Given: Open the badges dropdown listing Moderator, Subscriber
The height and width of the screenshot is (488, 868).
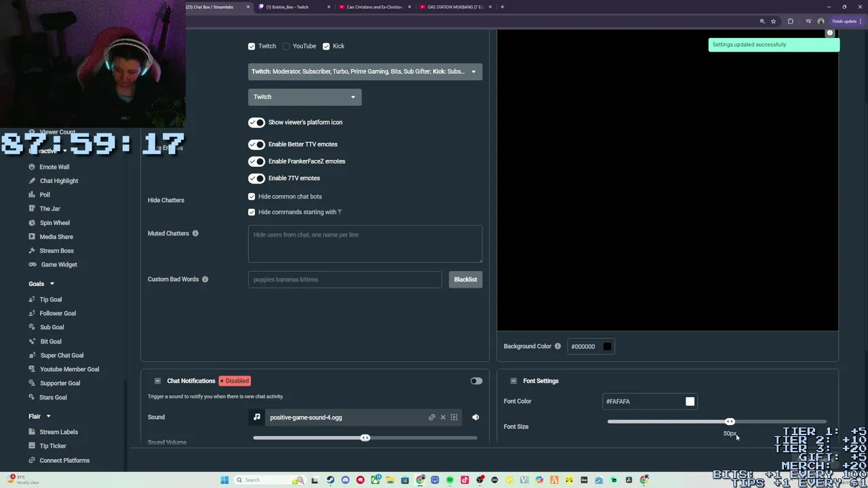Looking at the screenshot, I should [365, 71].
